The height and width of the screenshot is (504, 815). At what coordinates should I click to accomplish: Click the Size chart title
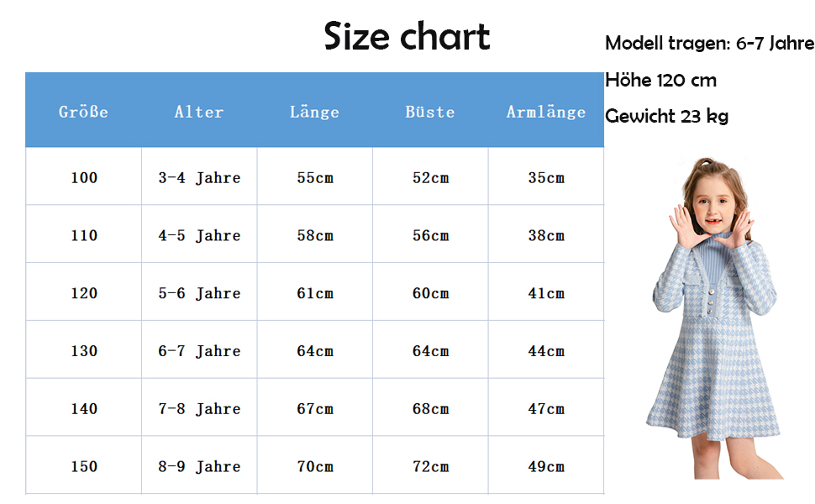[407, 37]
